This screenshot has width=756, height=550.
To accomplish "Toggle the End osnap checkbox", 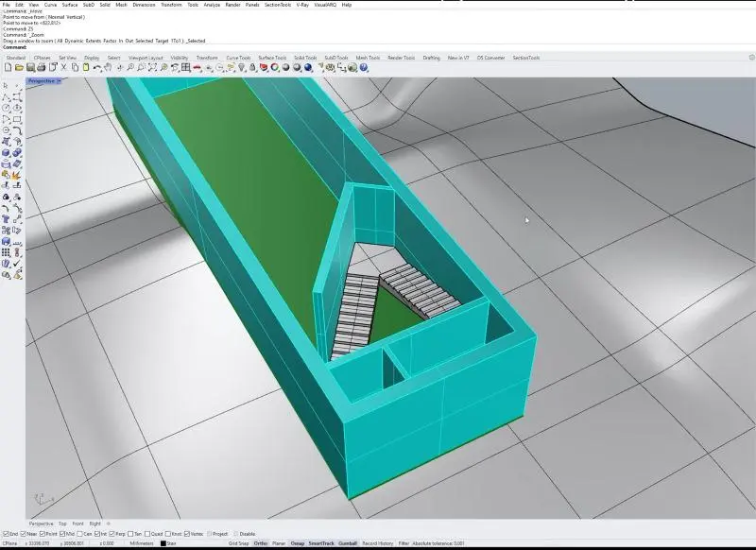I will pyautogui.click(x=5, y=534).
